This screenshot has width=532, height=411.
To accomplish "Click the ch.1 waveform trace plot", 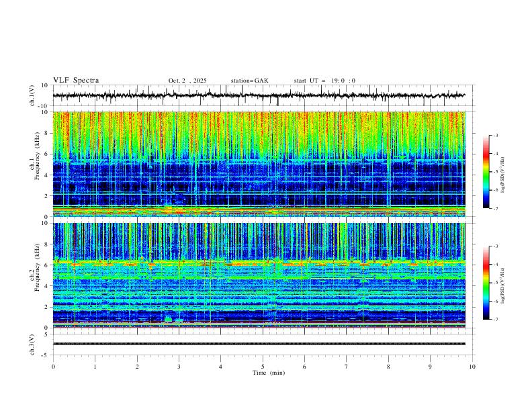I will point(259,95).
